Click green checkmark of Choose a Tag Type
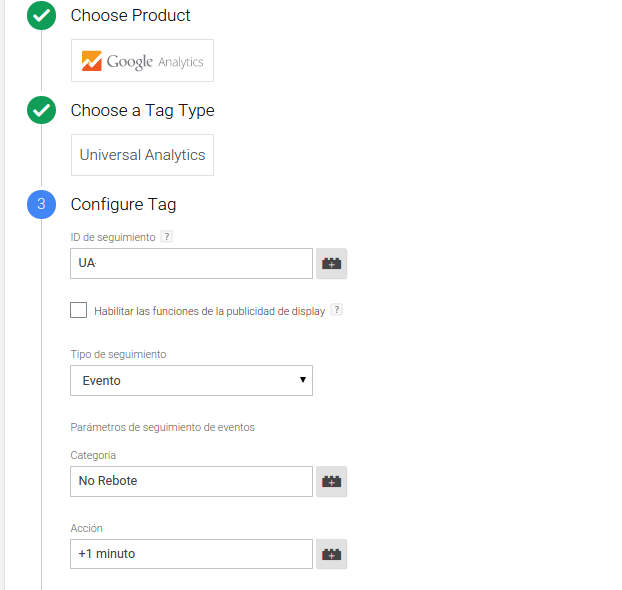Image resolution: width=622 pixels, height=590 pixels. [41, 110]
